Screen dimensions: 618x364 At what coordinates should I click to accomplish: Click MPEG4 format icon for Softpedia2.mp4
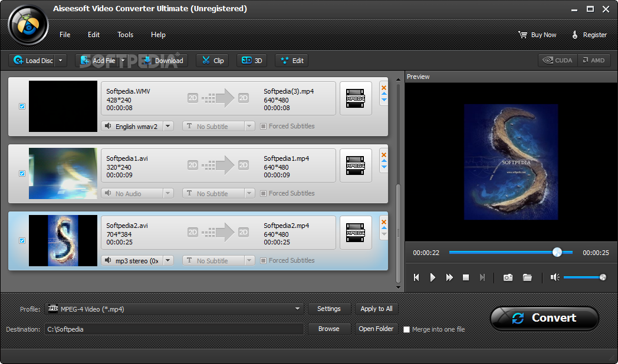356,233
